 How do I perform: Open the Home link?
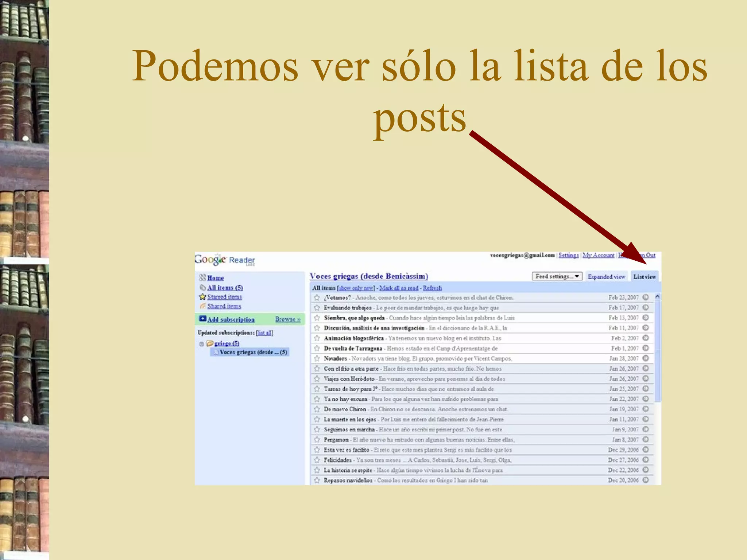(x=216, y=278)
